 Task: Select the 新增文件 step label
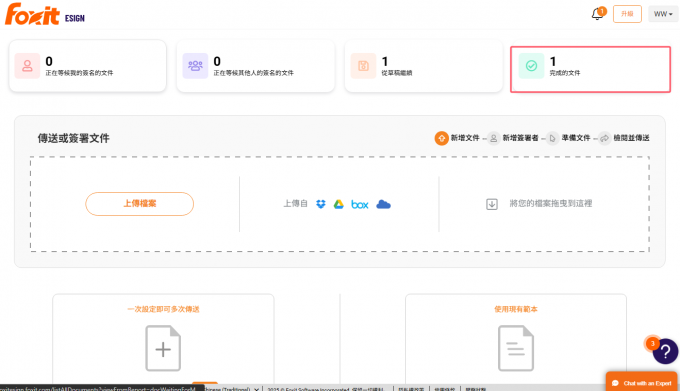(465, 138)
